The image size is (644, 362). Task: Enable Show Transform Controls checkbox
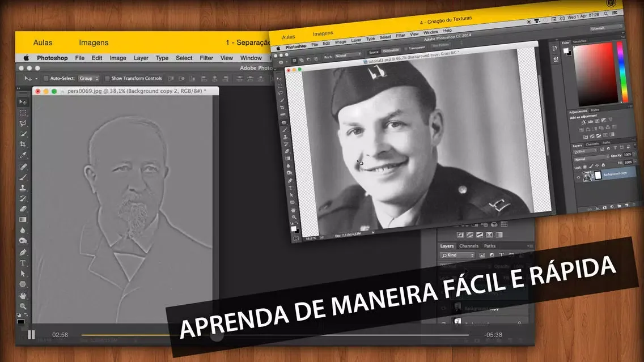click(107, 78)
